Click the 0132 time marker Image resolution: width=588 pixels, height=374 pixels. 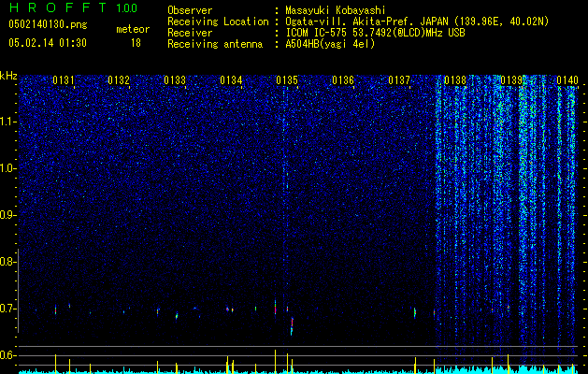tap(119, 80)
